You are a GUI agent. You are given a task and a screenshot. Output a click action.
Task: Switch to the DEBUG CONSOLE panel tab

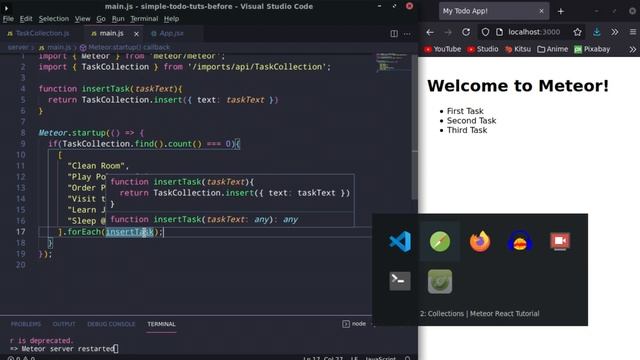pos(111,324)
